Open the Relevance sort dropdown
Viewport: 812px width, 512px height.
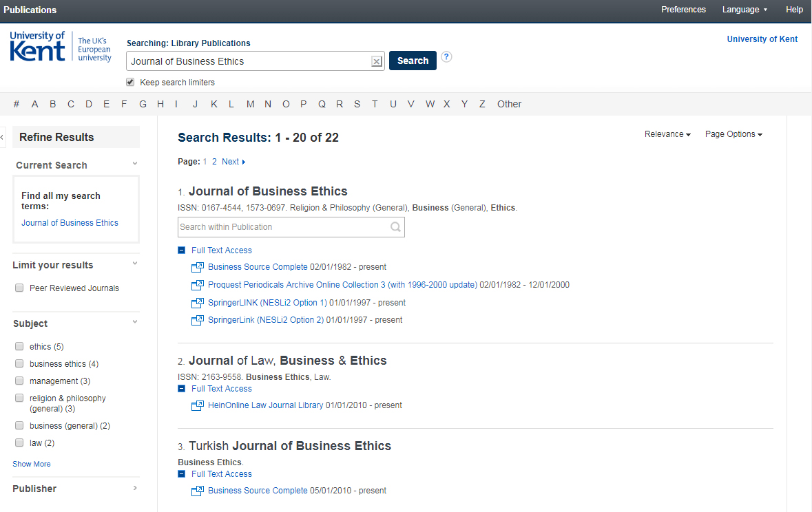pos(667,134)
